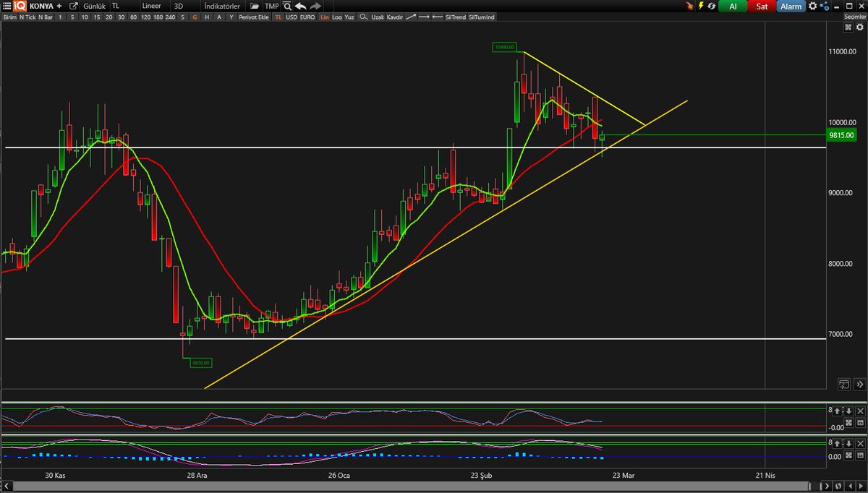868x493 pixels.
Task: Enable Lin linear scale
Action: click(x=325, y=16)
